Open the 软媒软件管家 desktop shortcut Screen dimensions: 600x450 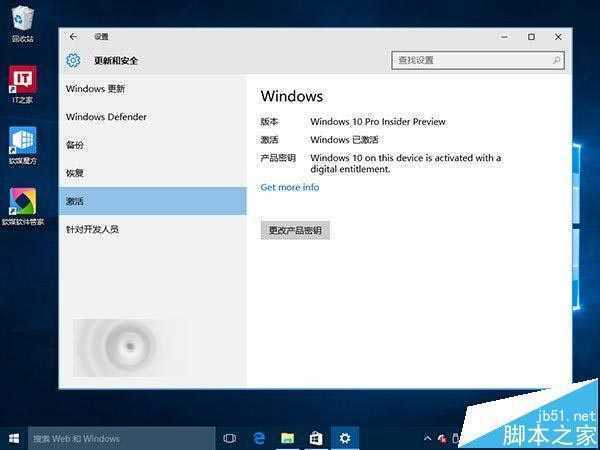pos(23,206)
